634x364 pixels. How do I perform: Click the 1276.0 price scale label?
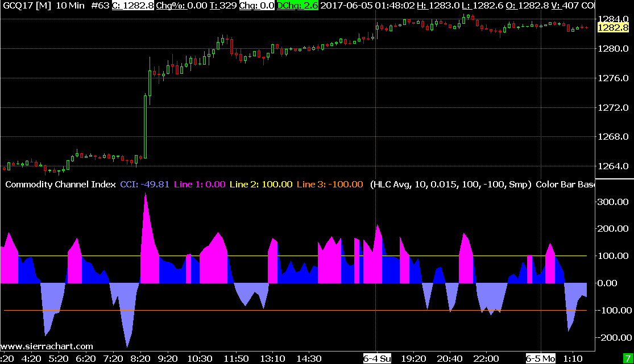click(613, 78)
